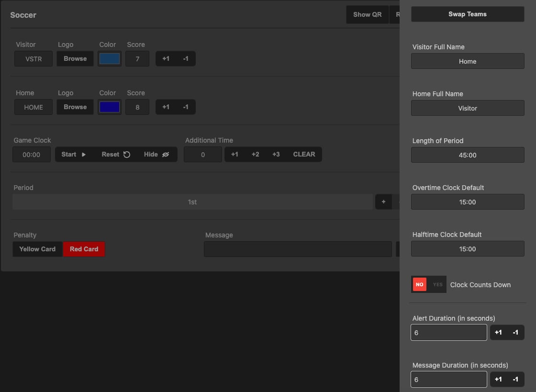Screen dimensions: 536x392
Task: Subtract one point from Visitor score
Action: point(186,59)
